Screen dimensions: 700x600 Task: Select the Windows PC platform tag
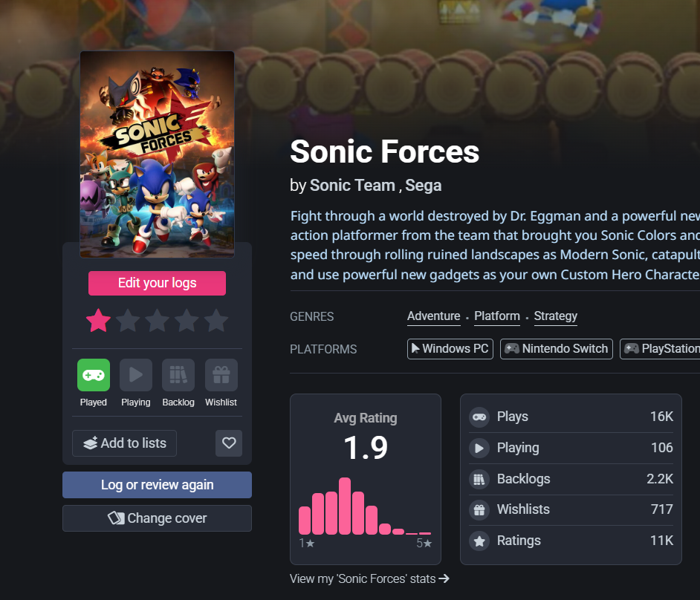pyautogui.click(x=450, y=349)
